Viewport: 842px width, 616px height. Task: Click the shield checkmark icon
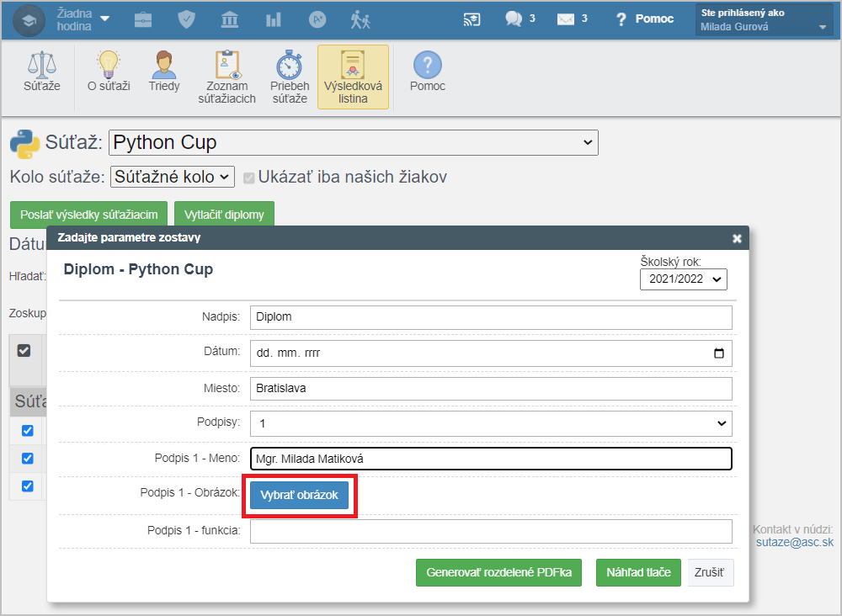point(186,20)
